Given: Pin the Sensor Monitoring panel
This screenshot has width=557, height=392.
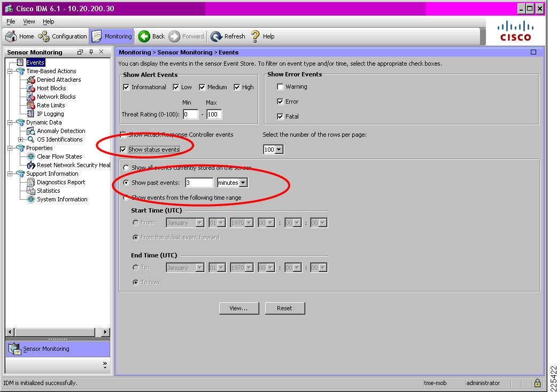Looking at the screenshot, I should [x=91, y=52].
